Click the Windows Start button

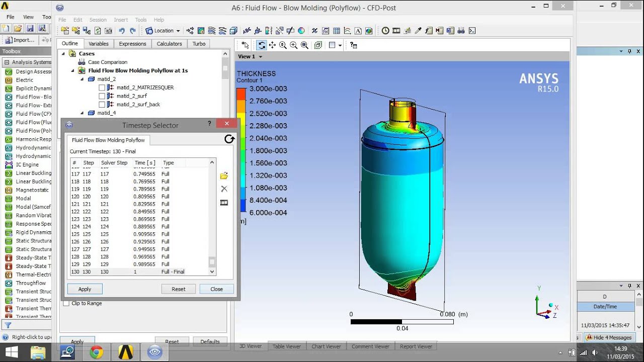11,352
